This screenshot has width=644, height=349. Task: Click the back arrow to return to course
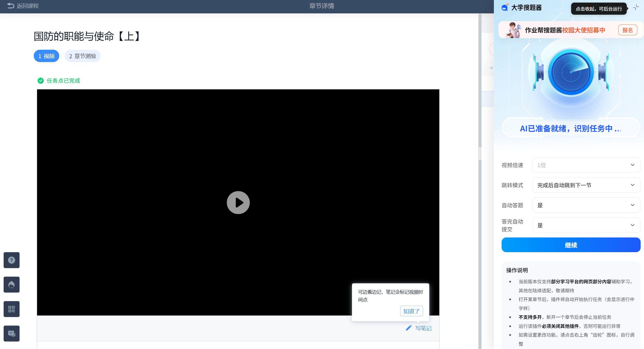click(11, 6)
